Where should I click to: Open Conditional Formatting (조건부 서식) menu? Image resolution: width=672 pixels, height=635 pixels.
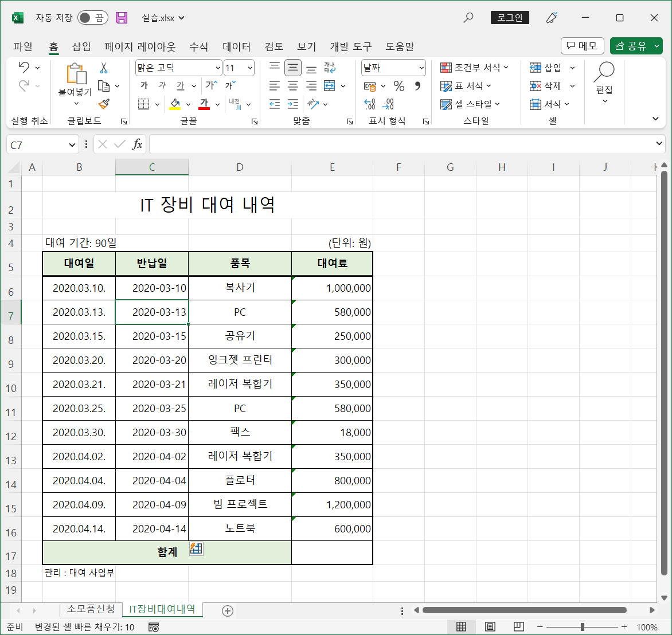(474, 68)
